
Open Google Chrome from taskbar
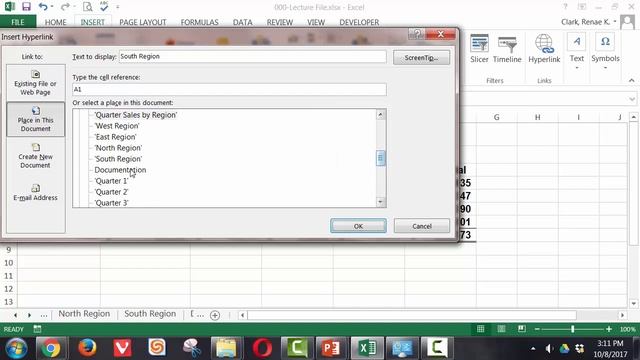click(x=51, y=348)
